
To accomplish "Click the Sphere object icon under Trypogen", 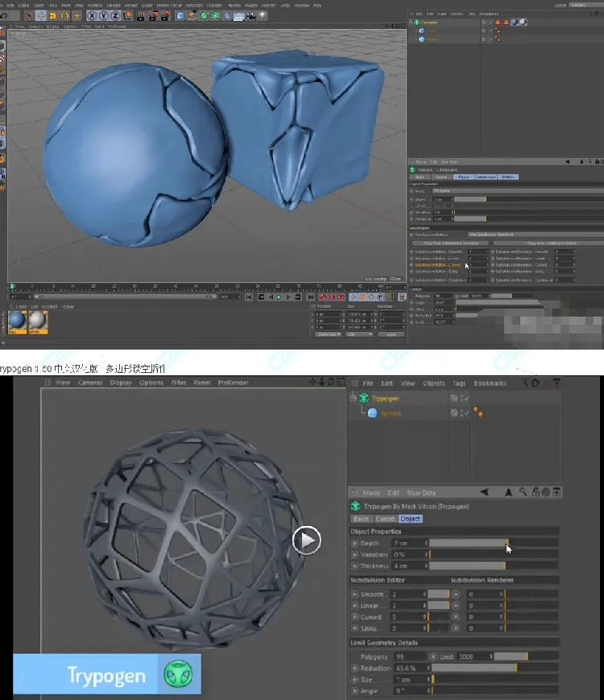I will tap(372, 413).
